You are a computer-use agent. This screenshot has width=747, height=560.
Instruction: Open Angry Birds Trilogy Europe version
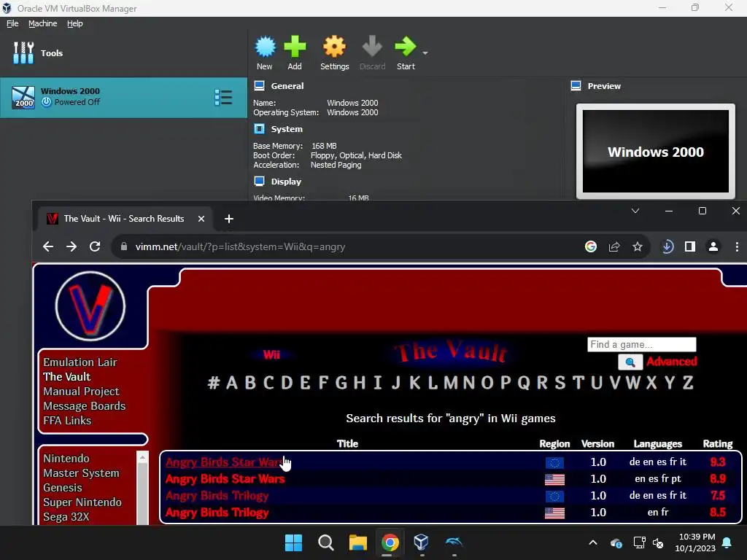pyautogui.click(x=217, y=496)
